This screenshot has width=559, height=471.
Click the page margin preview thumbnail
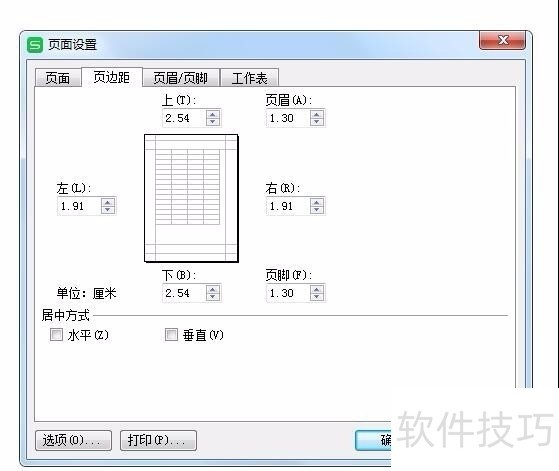pyautogui.click(x=191, y=198)
